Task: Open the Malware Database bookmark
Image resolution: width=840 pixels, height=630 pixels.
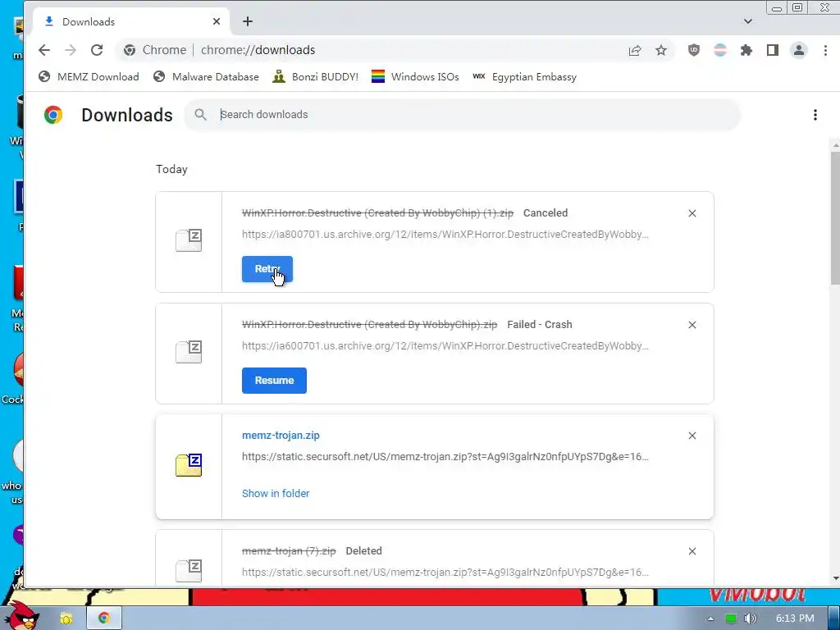Action: click(206, 76)
